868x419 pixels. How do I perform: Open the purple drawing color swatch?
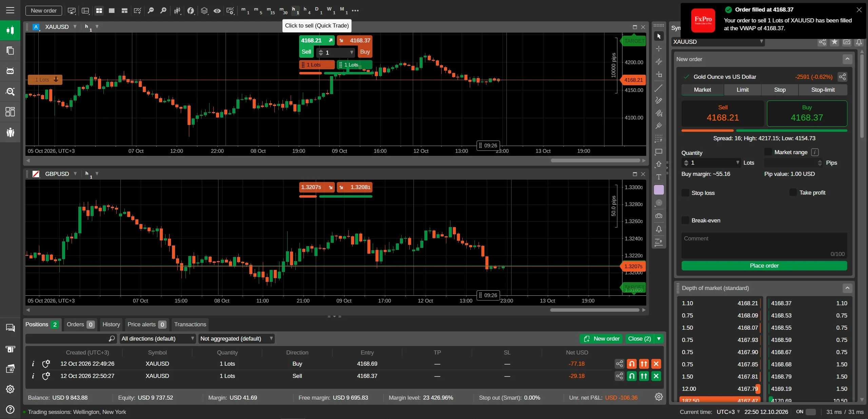tap(659, 190)
